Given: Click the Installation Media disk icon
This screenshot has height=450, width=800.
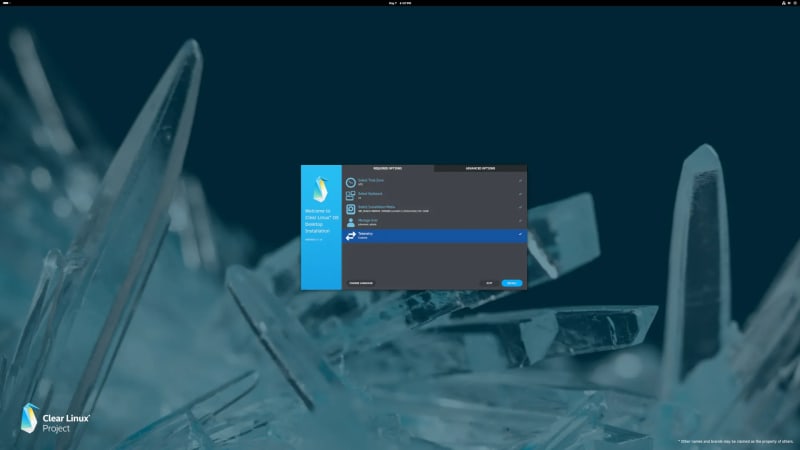Looking at the screenshot, I should tap(350, 209).
